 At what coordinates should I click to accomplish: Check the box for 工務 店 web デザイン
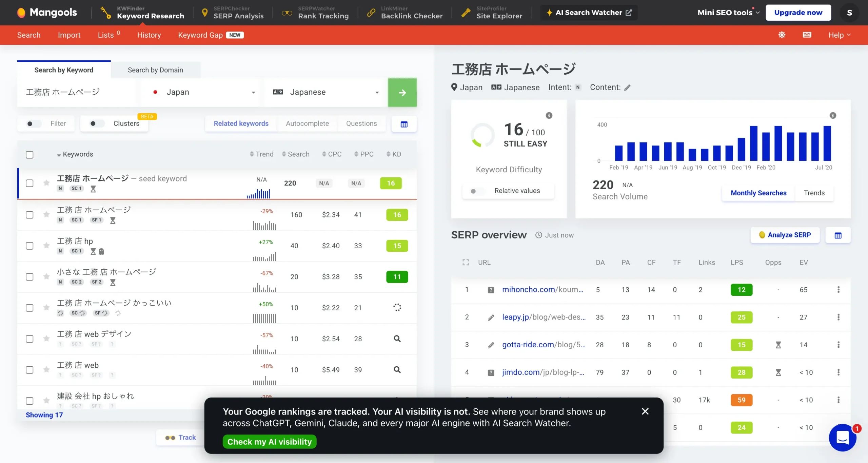[29, 339]
